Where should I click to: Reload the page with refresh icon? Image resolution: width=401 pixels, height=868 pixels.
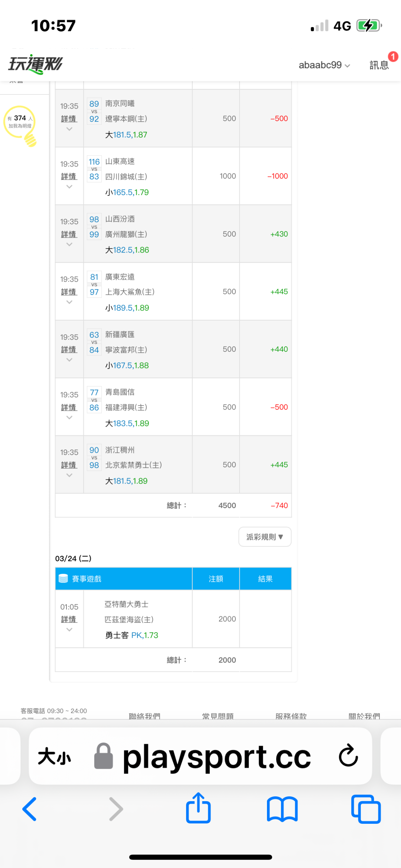point(348,755)
